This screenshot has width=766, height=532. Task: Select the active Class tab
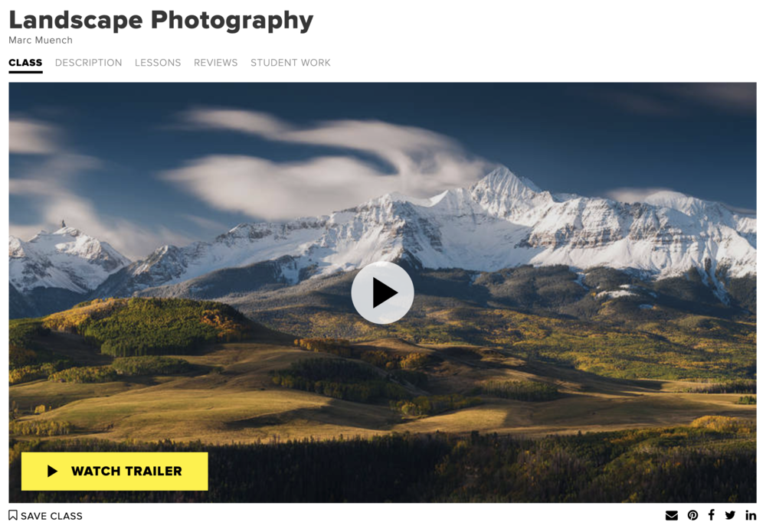[25, 63]
